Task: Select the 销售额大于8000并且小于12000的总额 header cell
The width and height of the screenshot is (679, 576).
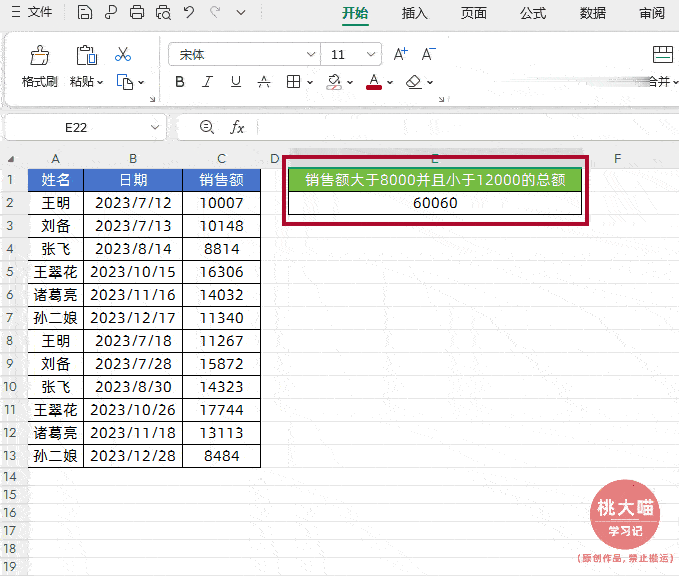Action: (x=435, y=180)
